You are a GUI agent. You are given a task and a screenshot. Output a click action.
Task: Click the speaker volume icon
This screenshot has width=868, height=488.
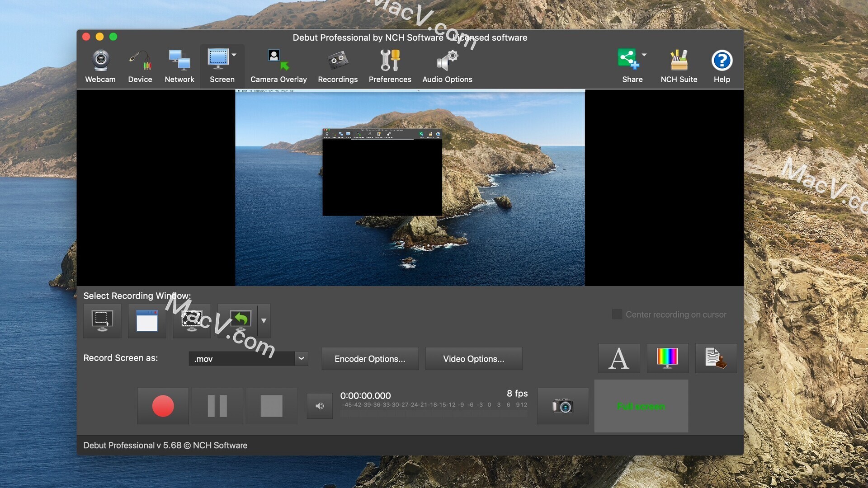[320, 406]
